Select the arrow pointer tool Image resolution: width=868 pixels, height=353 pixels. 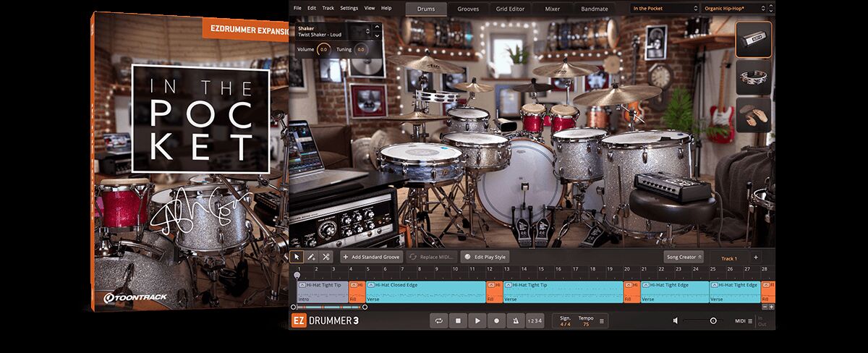pyautogui.click(x=297, y=257)
